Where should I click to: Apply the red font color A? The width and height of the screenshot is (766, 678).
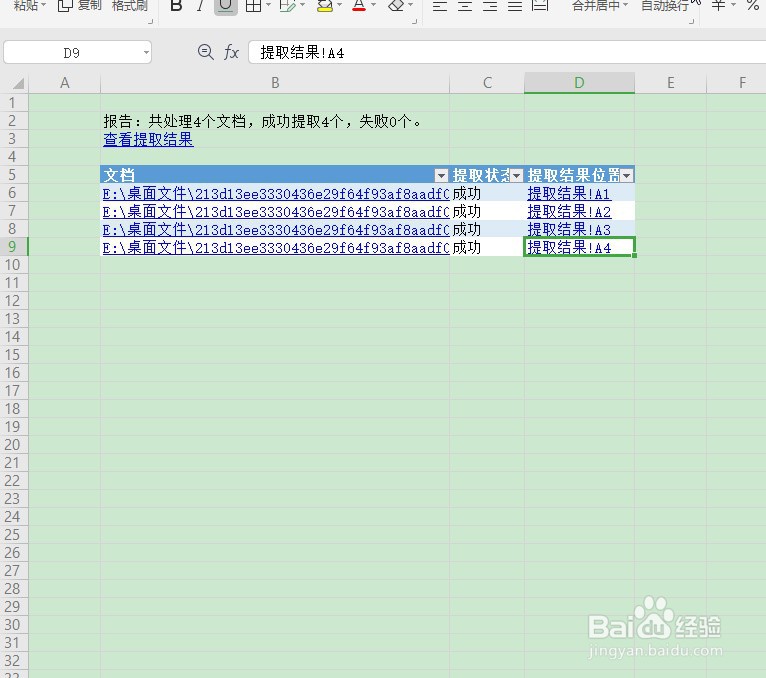(359, 5)
